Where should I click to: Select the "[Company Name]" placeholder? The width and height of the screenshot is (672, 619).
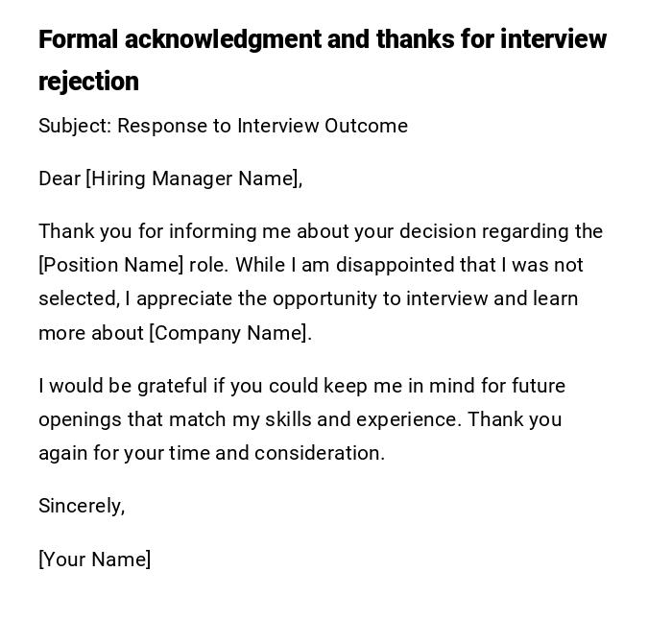(229, 333)
